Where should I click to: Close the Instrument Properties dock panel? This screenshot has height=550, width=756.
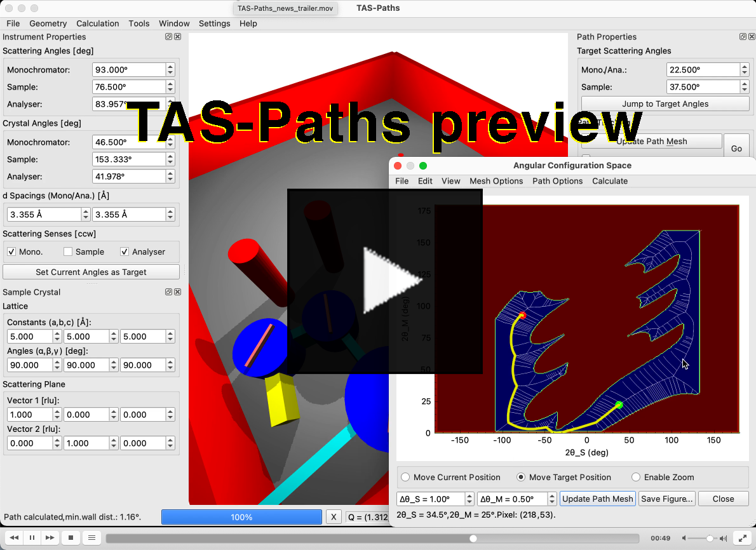(x=178, y=37)
